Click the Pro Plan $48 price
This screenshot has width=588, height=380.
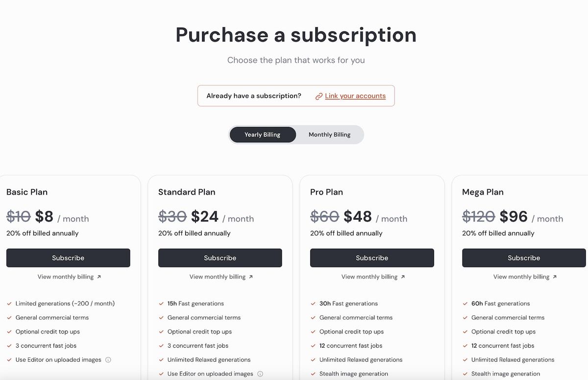tap(358, 216)
